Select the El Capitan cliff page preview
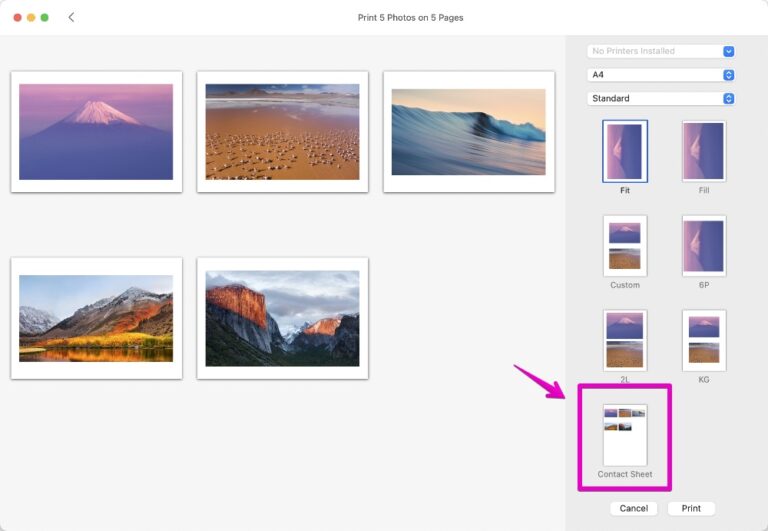This screenshot has height=531, width=768. 283,318
